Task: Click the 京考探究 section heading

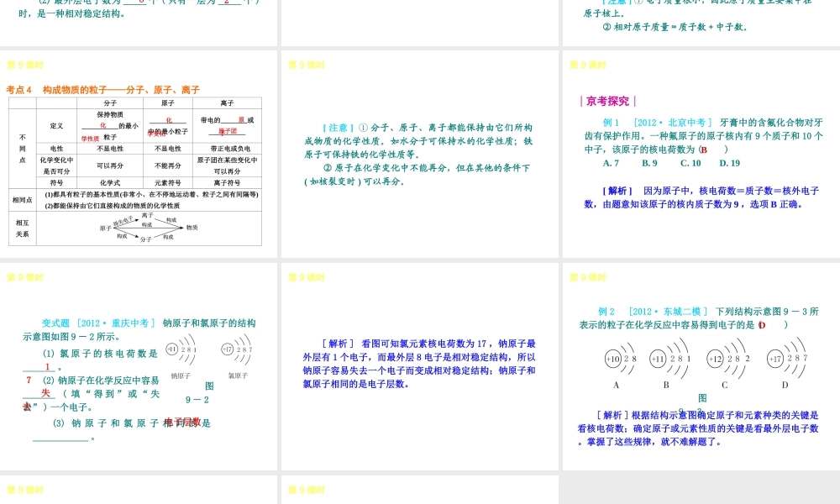Action: click(607, 101)
